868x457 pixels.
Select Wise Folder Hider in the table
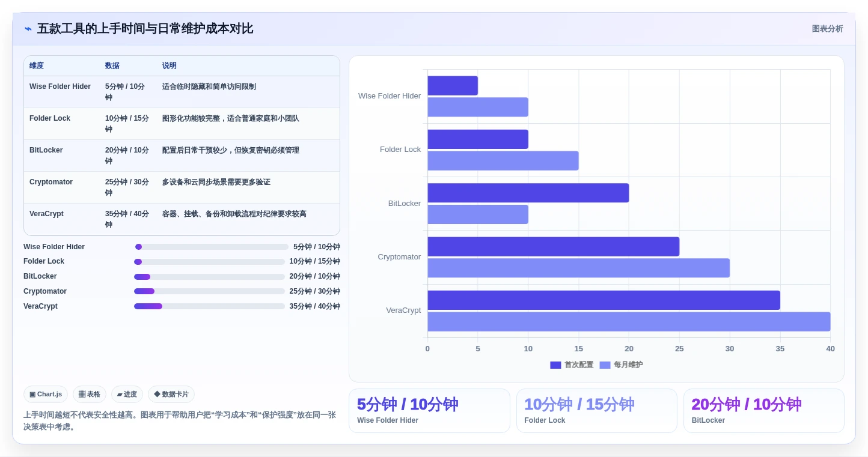click(x=60, y=86)
